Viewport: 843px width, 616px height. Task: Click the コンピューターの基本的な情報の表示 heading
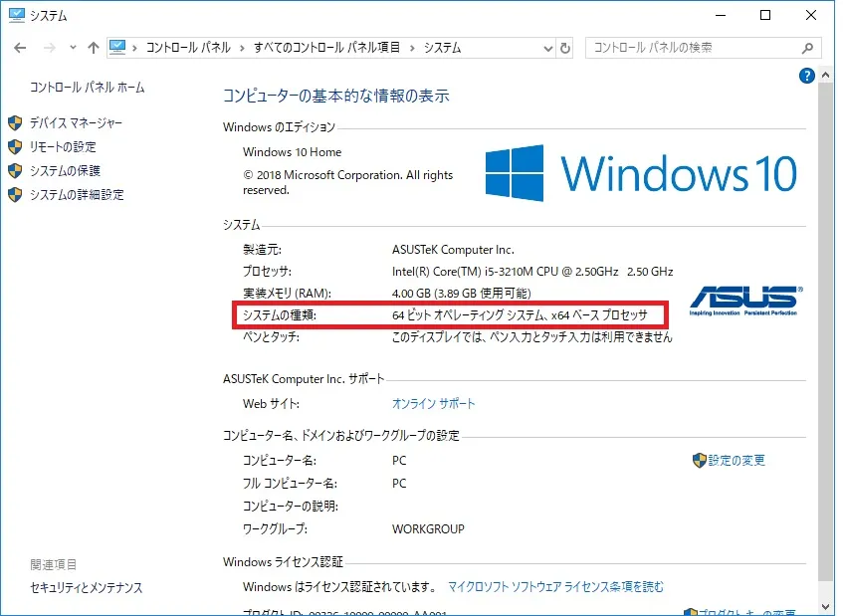[x=336, y=96]
